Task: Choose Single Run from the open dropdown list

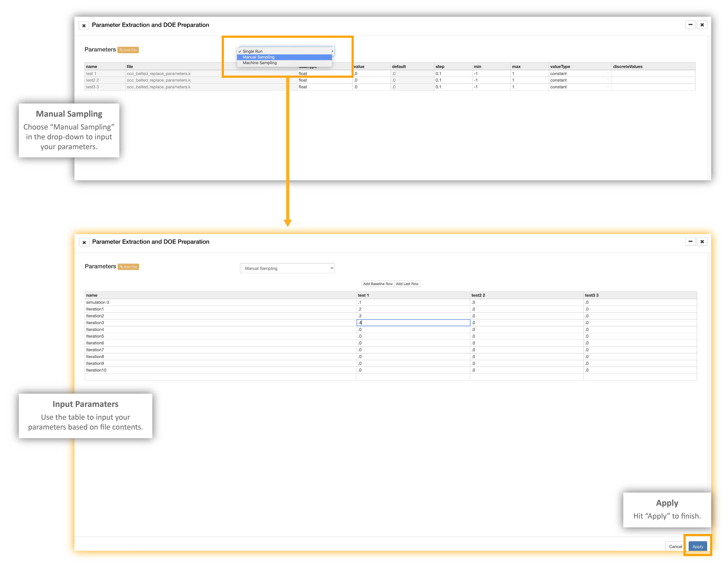Action: [x=284, y=51]
